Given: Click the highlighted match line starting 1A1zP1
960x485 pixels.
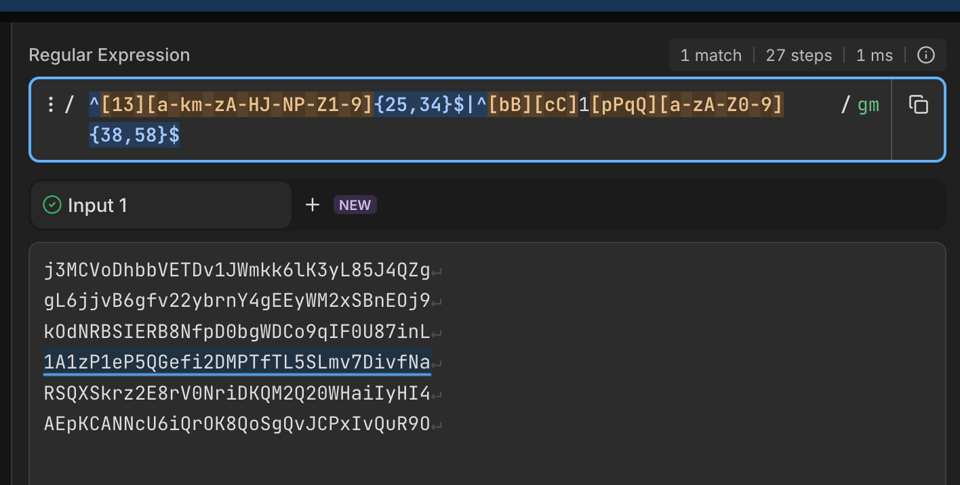Looking at the screenshot, I should tap(237, 362).
